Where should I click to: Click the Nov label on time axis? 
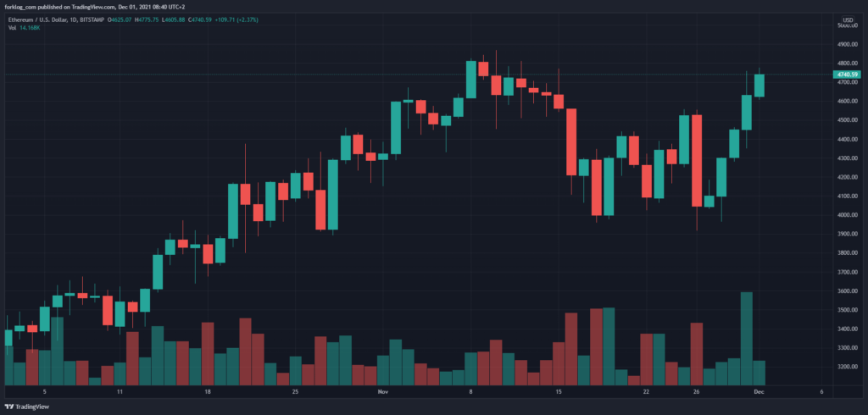(383, 392)
